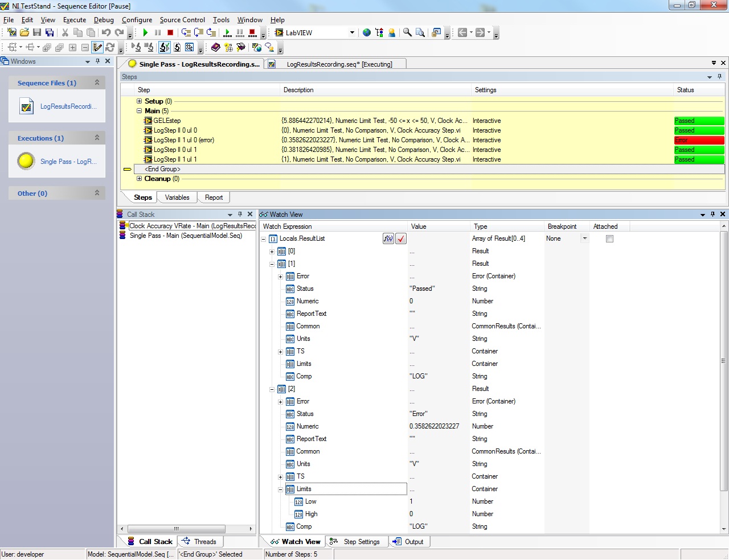Collapse the Executions (1) section

click(x=97, y=138)
